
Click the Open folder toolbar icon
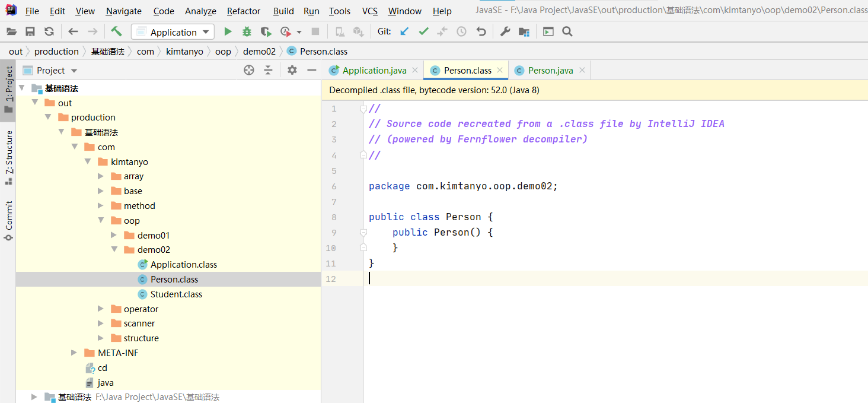pos(11,31)
